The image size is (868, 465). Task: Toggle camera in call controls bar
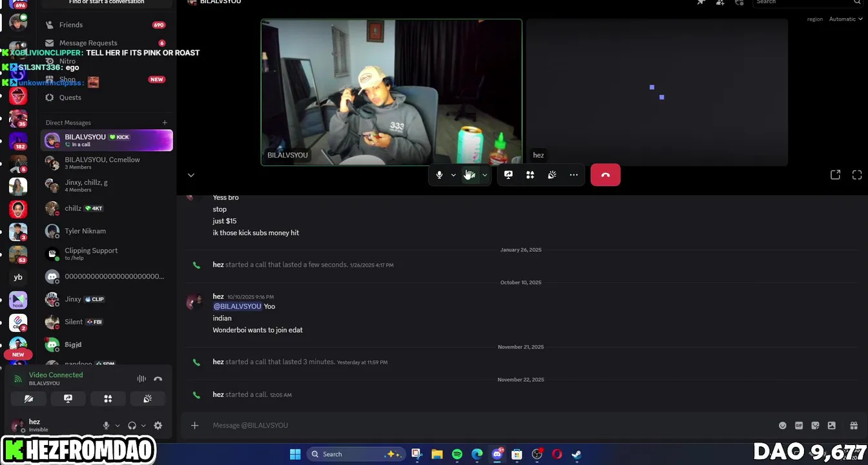pyautogui.click(x=470, y=175)
